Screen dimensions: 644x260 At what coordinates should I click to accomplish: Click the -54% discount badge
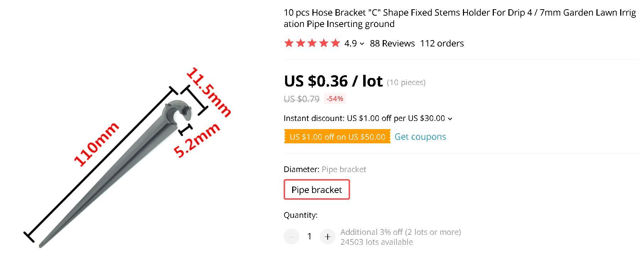tap(335, 99)
